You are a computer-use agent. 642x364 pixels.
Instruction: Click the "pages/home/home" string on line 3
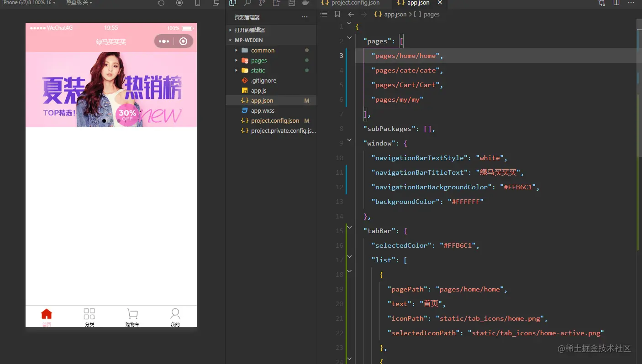point(405,56)
